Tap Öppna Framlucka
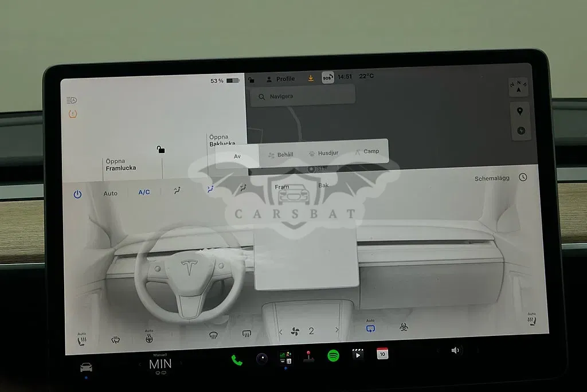Image resolution: width=587 pixels, height=392 pixels. pos(120,164)
